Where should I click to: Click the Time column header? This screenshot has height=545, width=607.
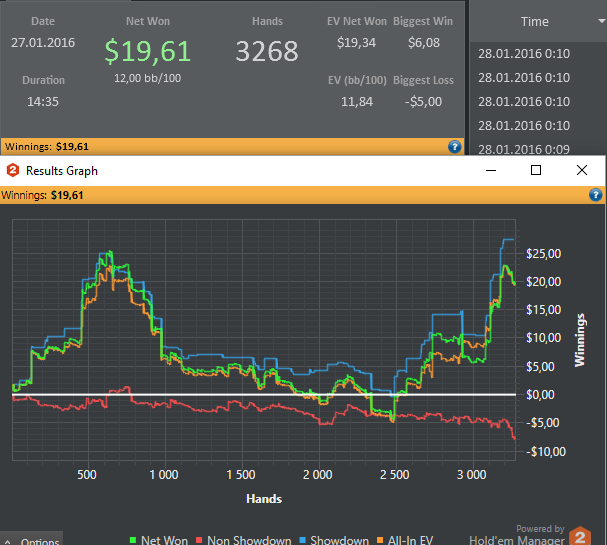pyautogui.click(x=535, y=21)
